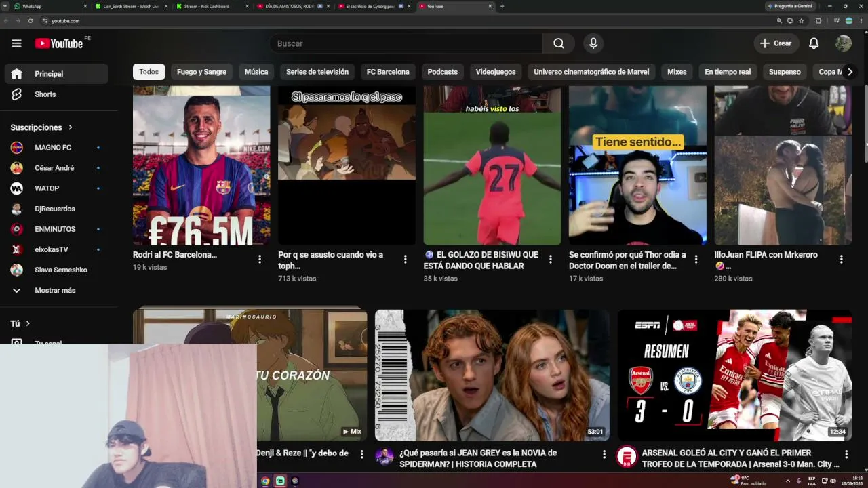Open the DjRecuerdos subscription

(56, 209)
